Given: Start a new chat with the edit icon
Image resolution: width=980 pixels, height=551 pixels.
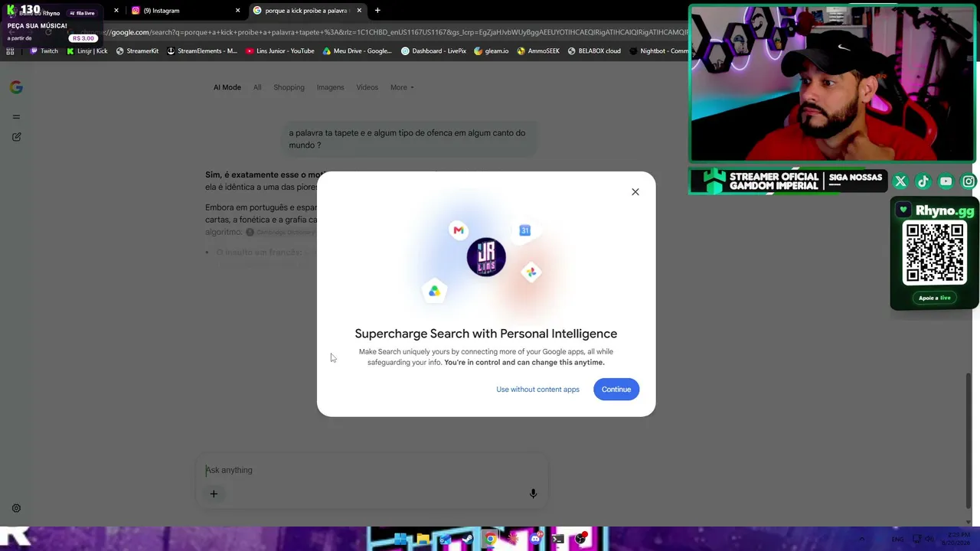Looking at the screenshot, I should 16,137.
